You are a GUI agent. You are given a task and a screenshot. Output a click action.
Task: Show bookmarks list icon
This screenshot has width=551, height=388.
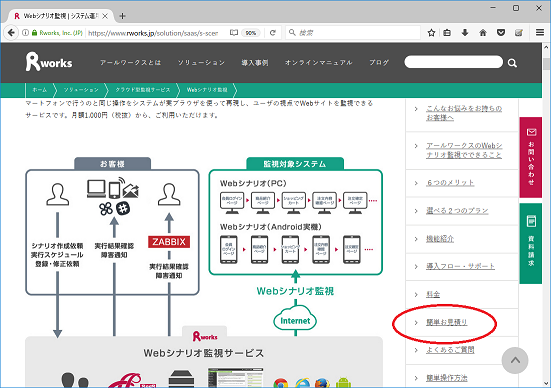[x=447, y=33]
